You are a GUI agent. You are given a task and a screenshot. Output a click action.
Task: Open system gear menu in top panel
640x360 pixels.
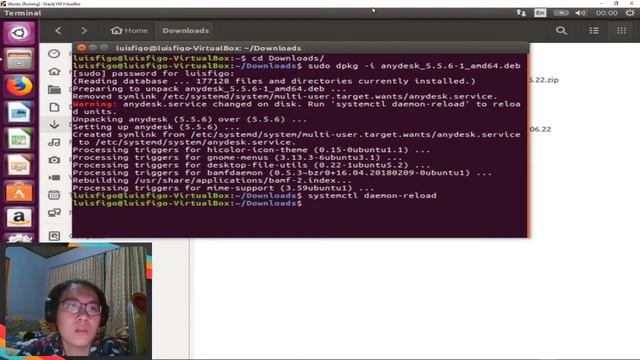point(630,13)
